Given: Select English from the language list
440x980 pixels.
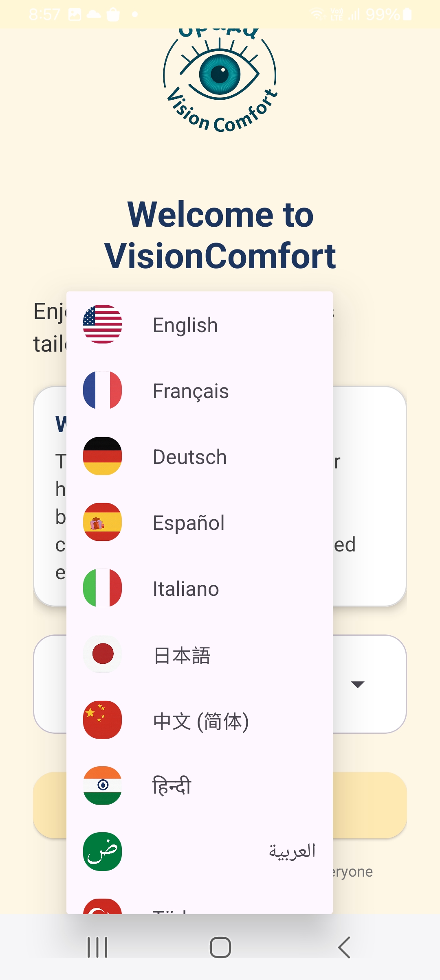Looking at the screenshot, I should (x=185, y=325).
